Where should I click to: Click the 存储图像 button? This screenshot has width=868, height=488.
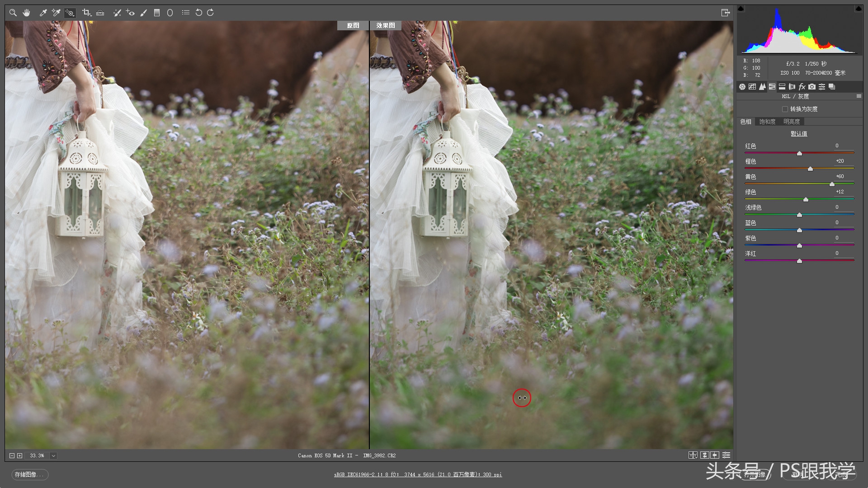click(x=29, y=475)
